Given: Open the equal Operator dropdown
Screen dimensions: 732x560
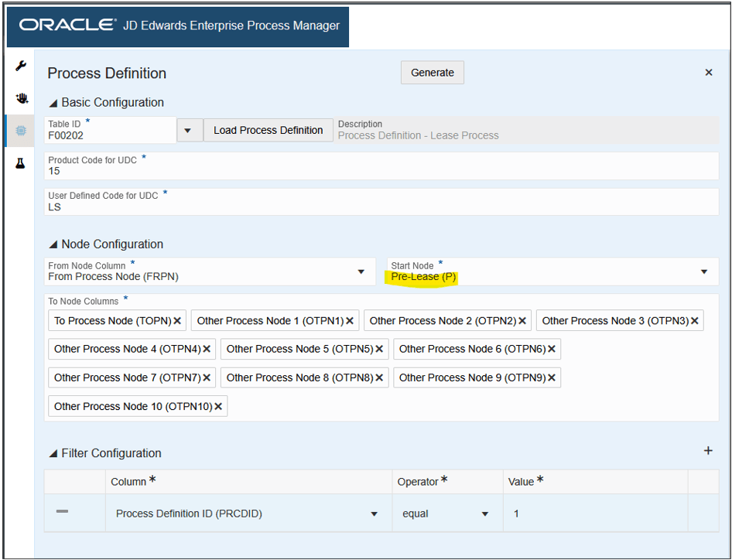Looking at the screenshot, I should click(485, 514).
